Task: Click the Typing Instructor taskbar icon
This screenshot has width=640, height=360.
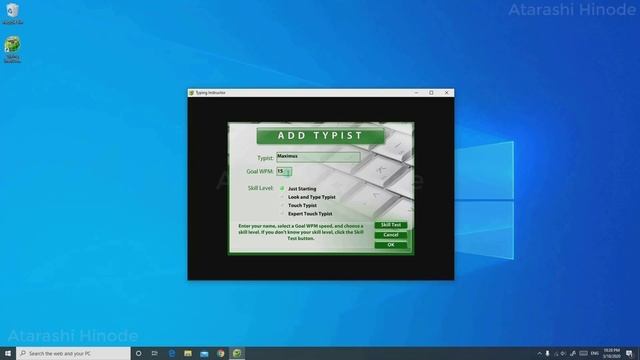Action: (x=237, y=353)
